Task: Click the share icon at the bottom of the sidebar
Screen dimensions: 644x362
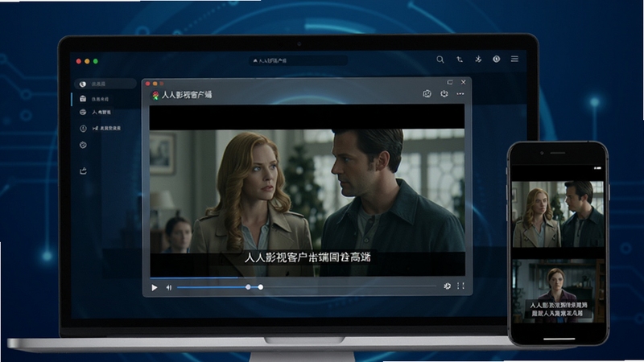Action: [x=83, y=171]
